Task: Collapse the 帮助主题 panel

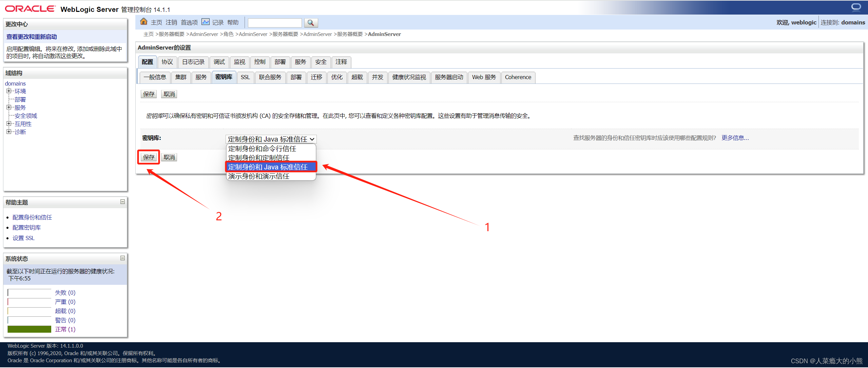Action: click(x=122, y=202)
